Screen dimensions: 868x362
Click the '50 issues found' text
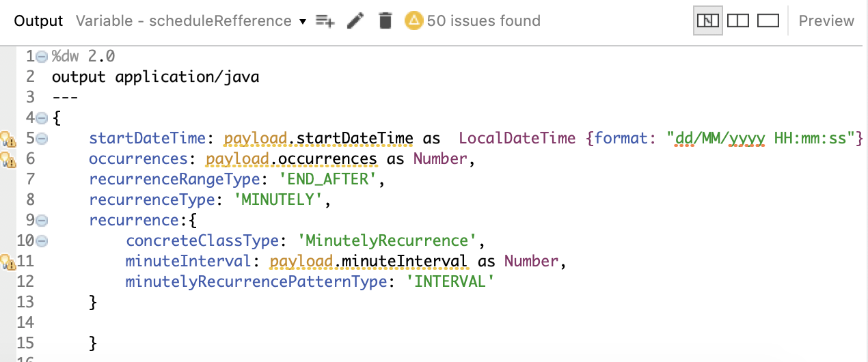pos(483,21)
